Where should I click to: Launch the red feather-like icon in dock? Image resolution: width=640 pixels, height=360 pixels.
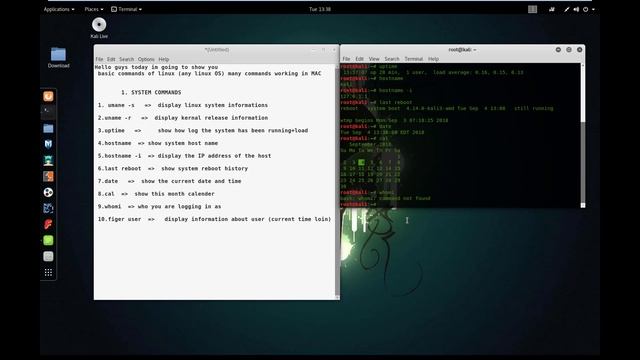48,224
